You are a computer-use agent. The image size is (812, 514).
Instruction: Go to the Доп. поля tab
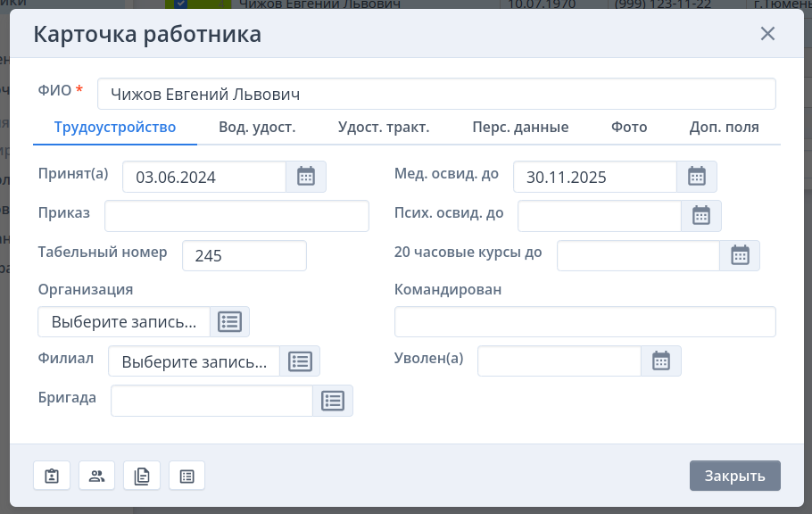(x=724, y=127)
